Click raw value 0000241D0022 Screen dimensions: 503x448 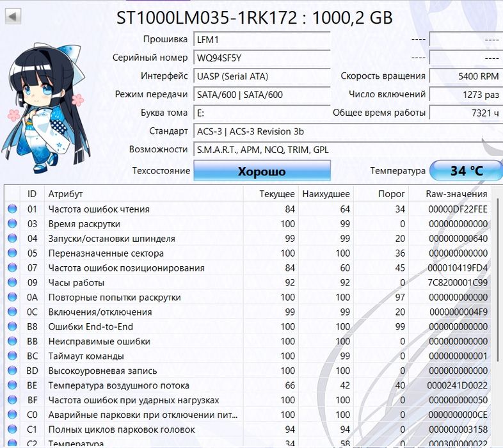pyautogui.click(x=458, y=385)
